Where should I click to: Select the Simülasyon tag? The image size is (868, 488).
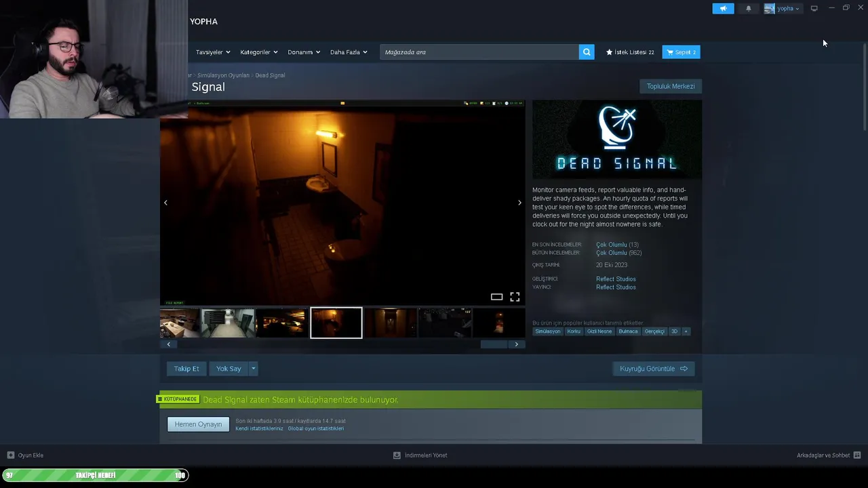[548, 331]
